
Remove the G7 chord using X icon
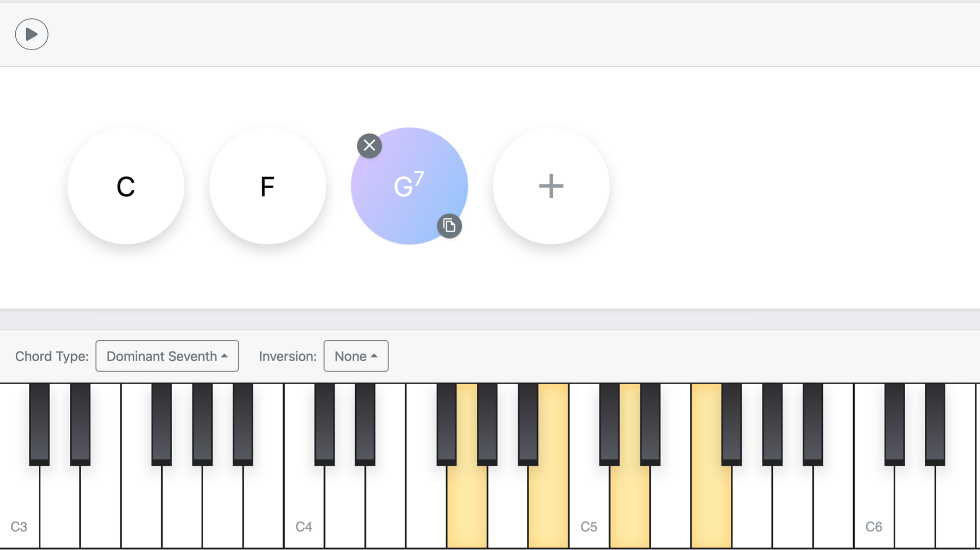click(x=370, y=146)
